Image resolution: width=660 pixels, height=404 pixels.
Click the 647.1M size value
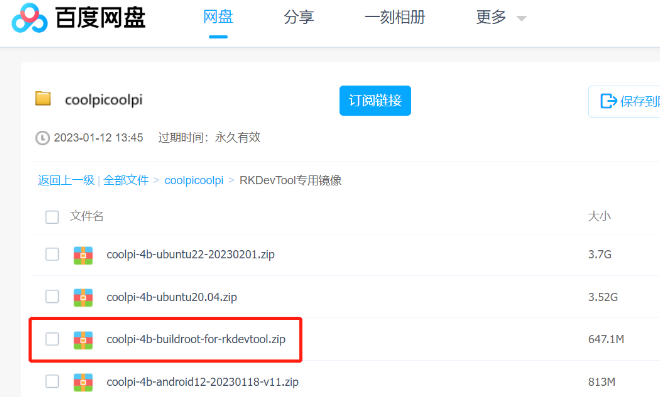pos(606,339)
